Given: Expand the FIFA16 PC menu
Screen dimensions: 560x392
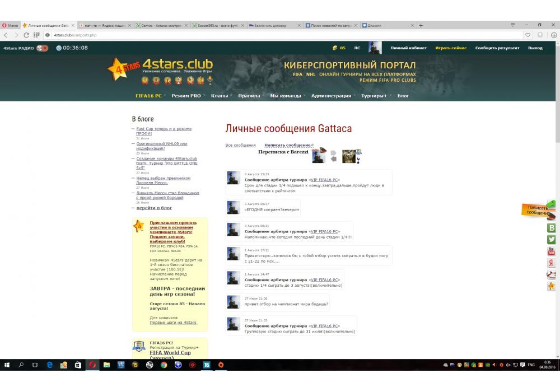Looking at the screenshot, I should pyautogui.click(x=149, y=96).
